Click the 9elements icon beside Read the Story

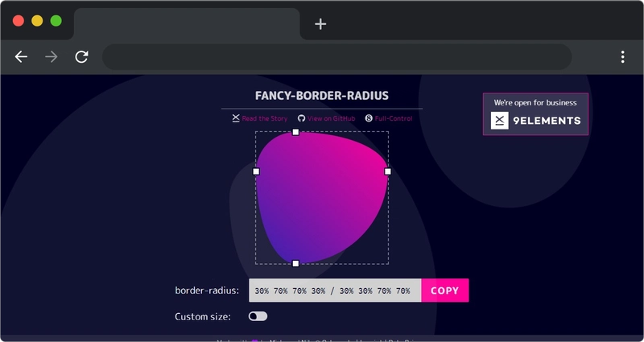(236, 118)
